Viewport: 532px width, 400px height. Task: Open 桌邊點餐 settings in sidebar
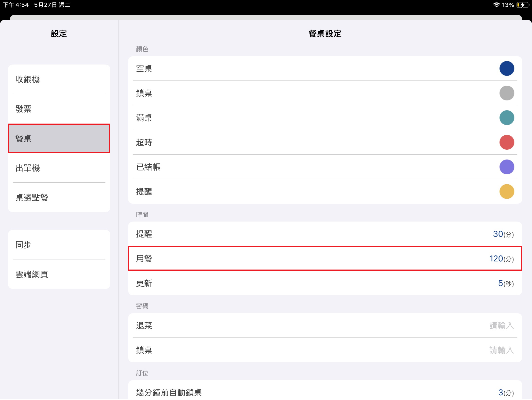click(59, 197)
